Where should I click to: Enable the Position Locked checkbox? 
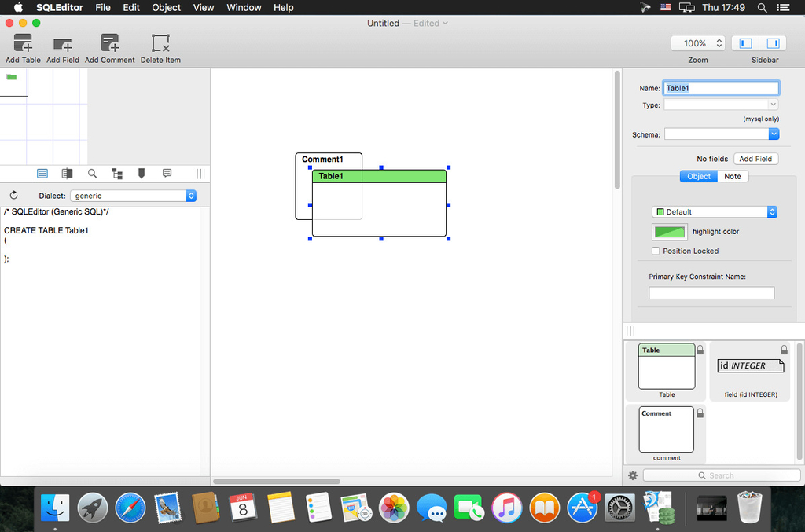click(x=656, y=251)
